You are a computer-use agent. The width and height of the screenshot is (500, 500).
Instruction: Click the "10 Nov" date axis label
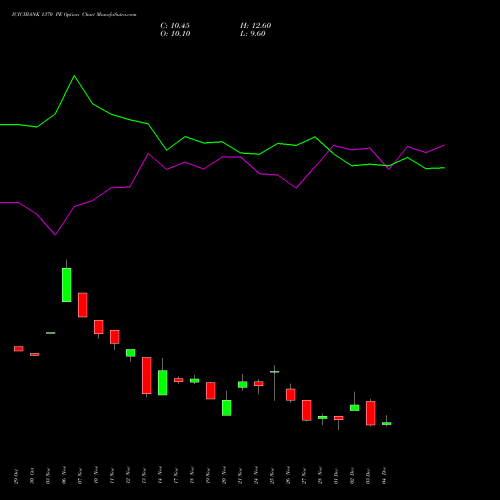click(96, 476)
